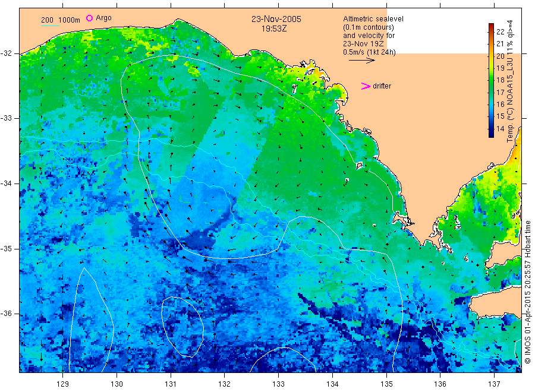Viewport: 535px width, 392px height.
Task: Click longitude axis label 134
Action: pyautogui.click(x=332, y=384)
